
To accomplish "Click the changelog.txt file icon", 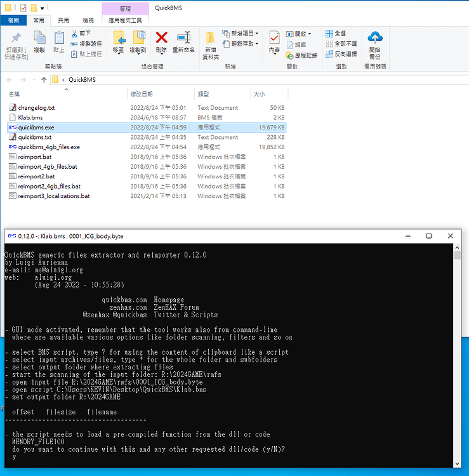I will [13, 107].
